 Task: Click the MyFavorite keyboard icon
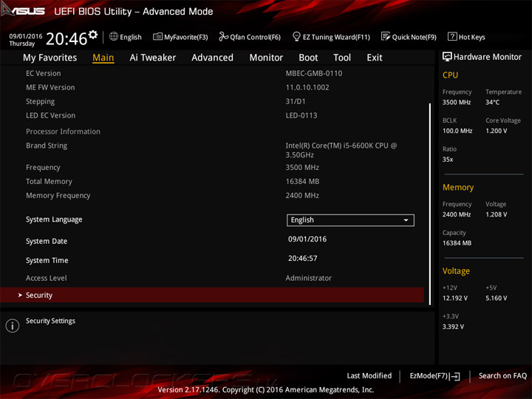click(157, 37)
